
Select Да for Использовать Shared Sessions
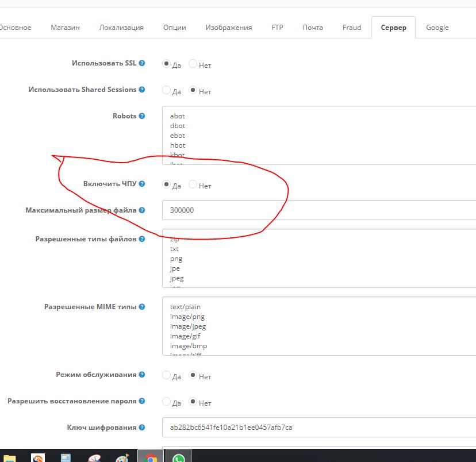[x=167, y=90]
